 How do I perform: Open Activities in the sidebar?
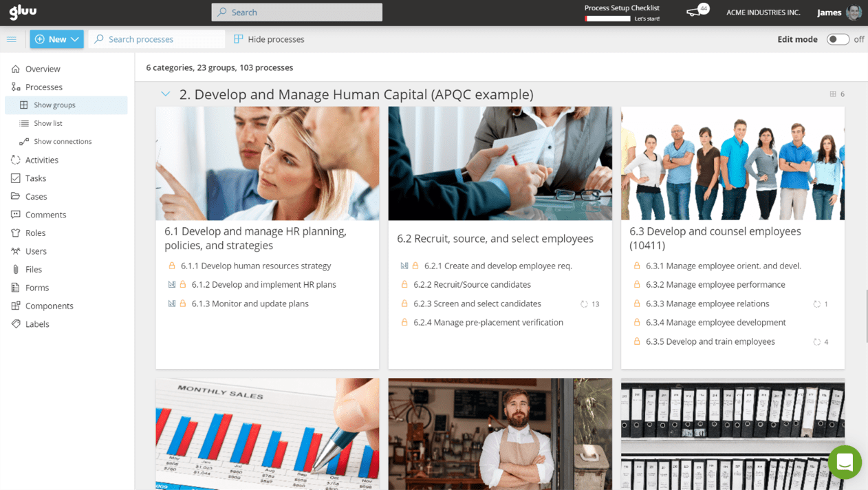(42, 160)
